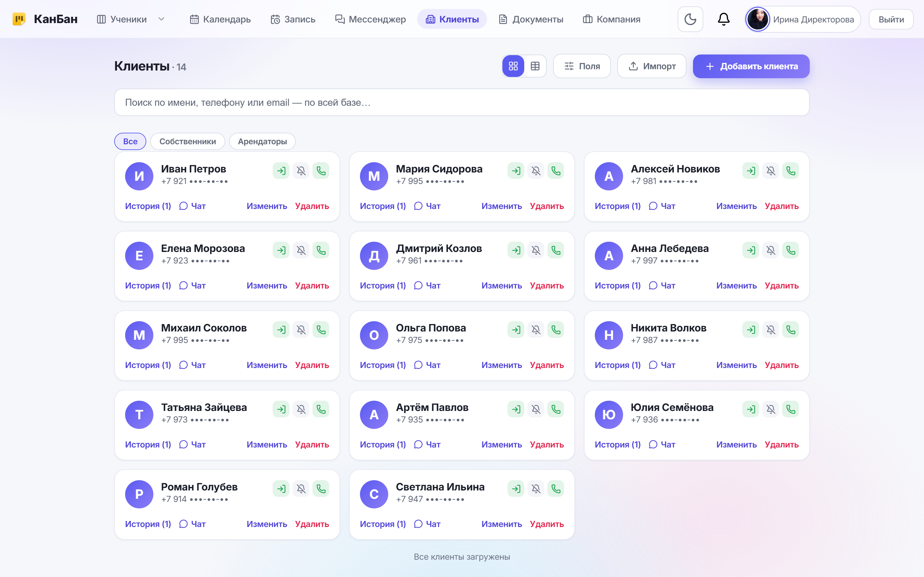Toggle muted bell on Елена Морозова card
The image size is (924, 577).
[301, 250]
